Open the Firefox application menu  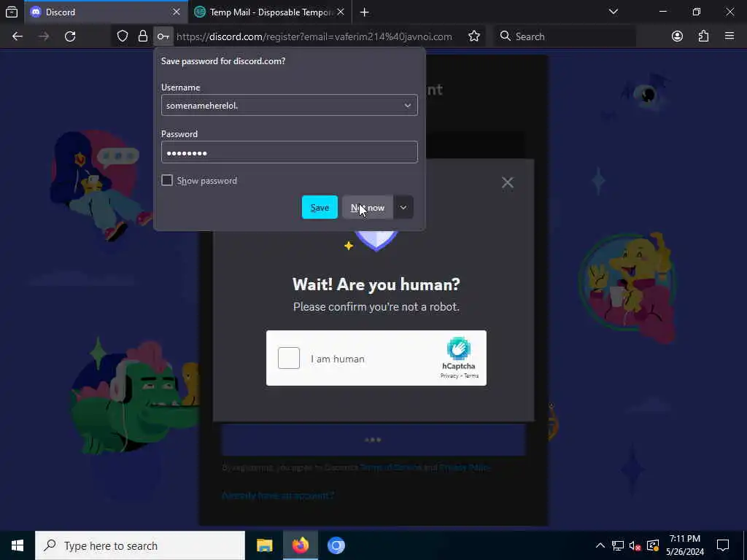point(729,36)
